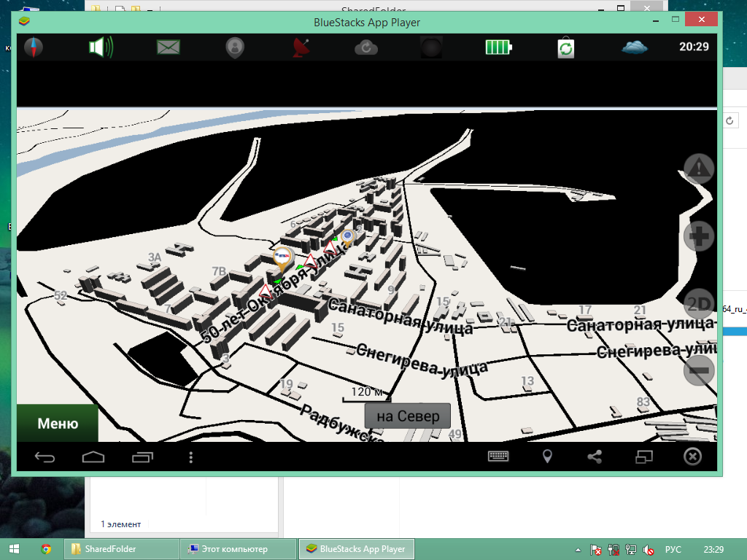Tap the Android back arrow

coord(44,457)
